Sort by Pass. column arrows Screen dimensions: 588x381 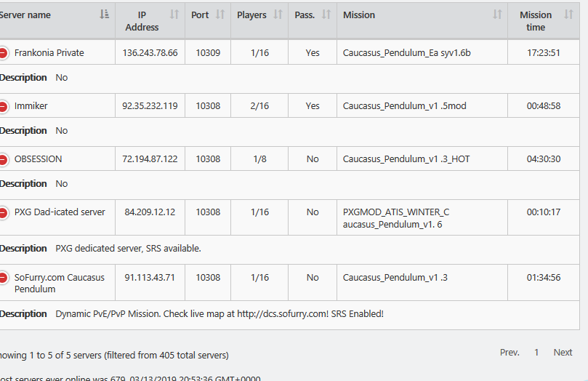click(x=326, y=15)
